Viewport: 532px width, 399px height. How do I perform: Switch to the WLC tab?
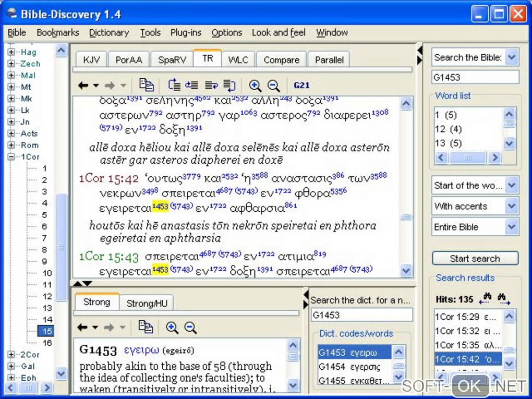[238, 59]
